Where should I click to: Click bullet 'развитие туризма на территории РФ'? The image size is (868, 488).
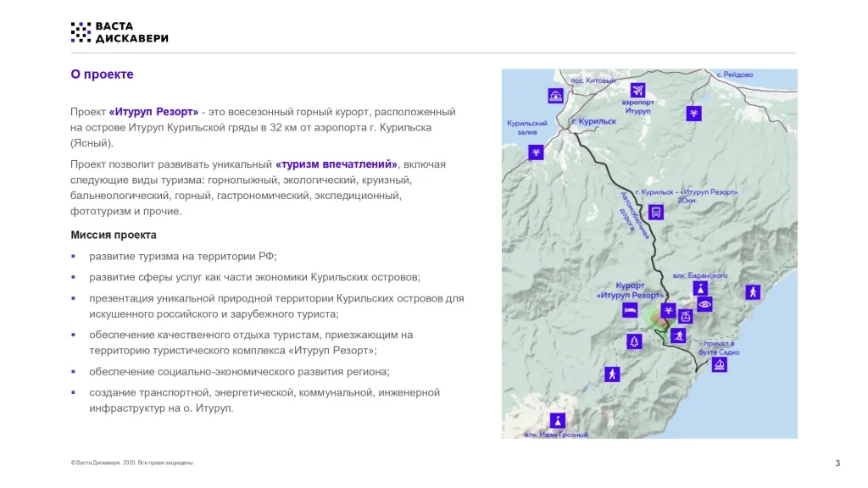(183, 256)
